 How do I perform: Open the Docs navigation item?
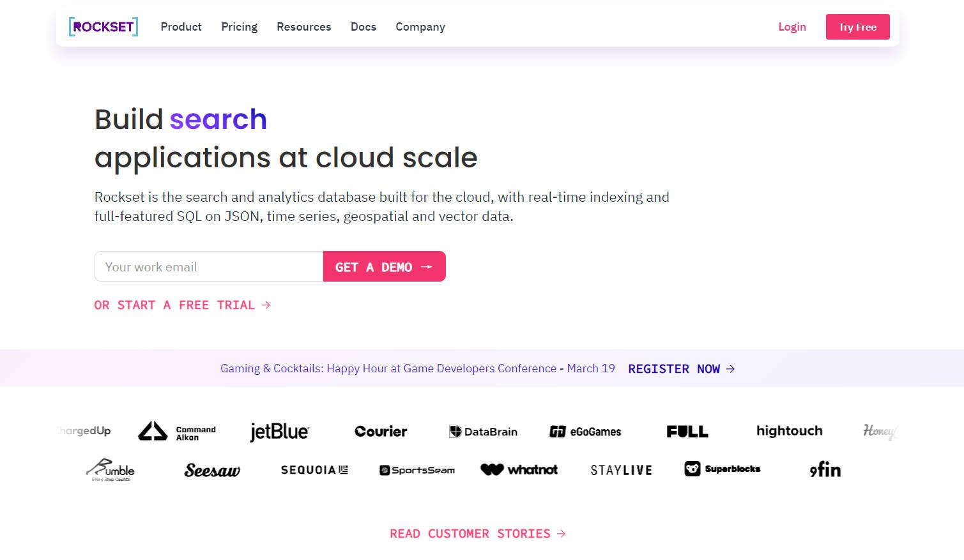pyautogui.click(x=363, y=27)
